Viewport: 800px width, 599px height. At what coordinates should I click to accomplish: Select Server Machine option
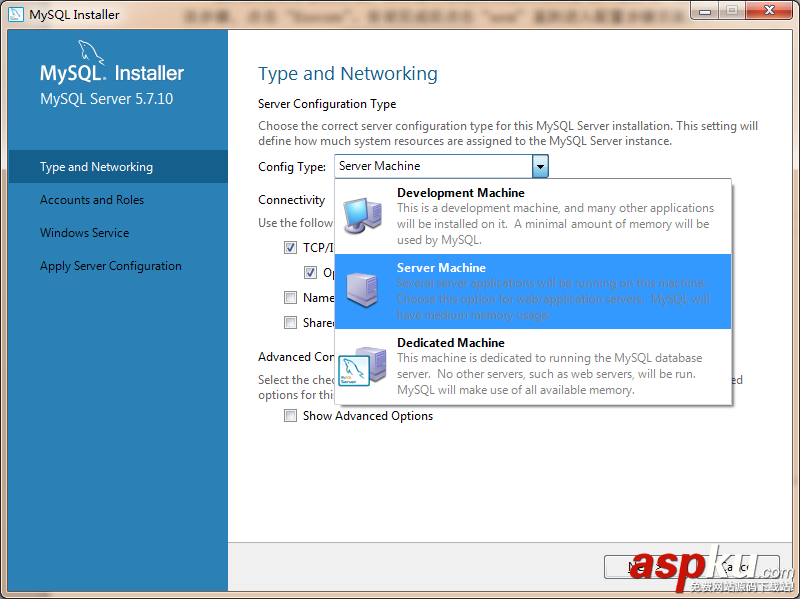533,291
